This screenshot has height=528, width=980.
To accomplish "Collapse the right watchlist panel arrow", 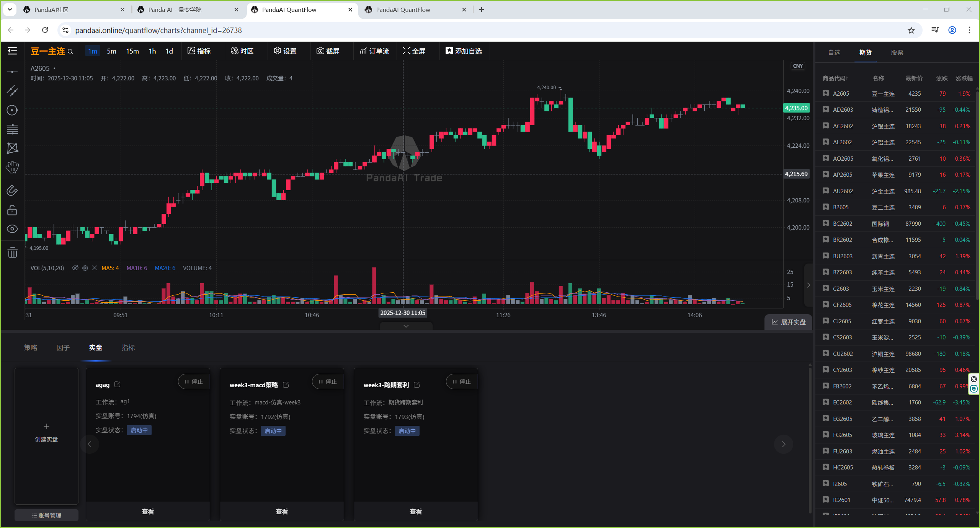I will coord(808,285).
